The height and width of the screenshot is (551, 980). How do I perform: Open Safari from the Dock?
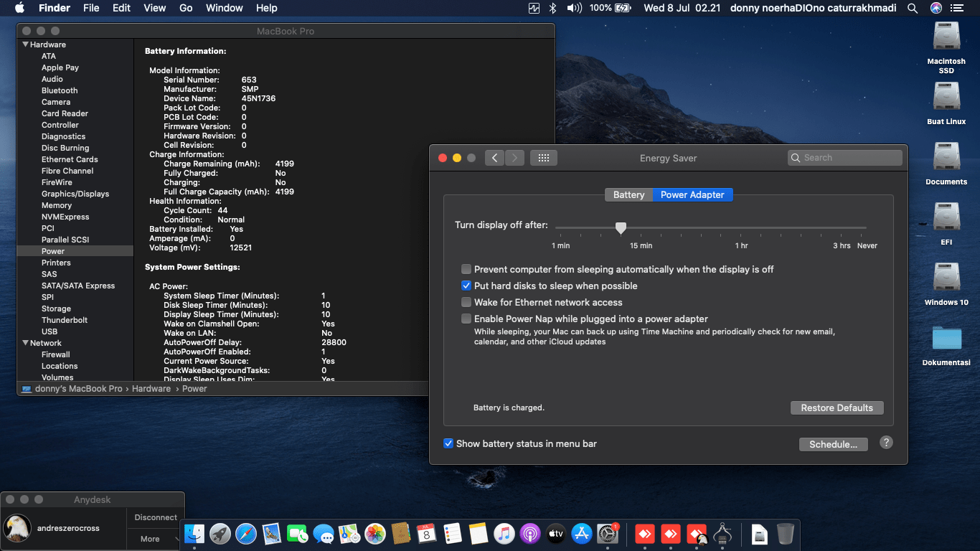tap(246, 534)
